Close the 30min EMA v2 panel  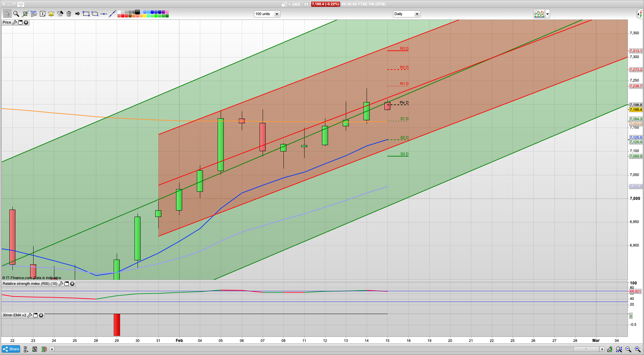point(41,315)
